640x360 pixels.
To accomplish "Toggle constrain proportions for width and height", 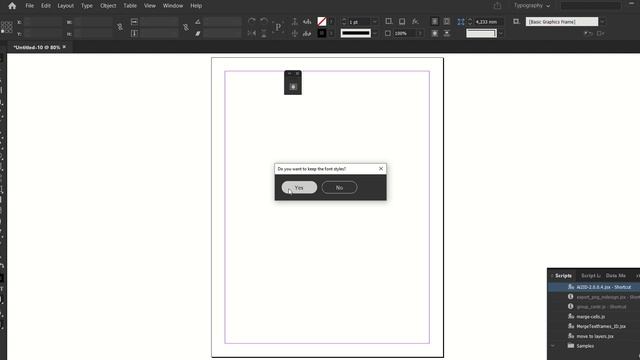I will click(120, 27).
